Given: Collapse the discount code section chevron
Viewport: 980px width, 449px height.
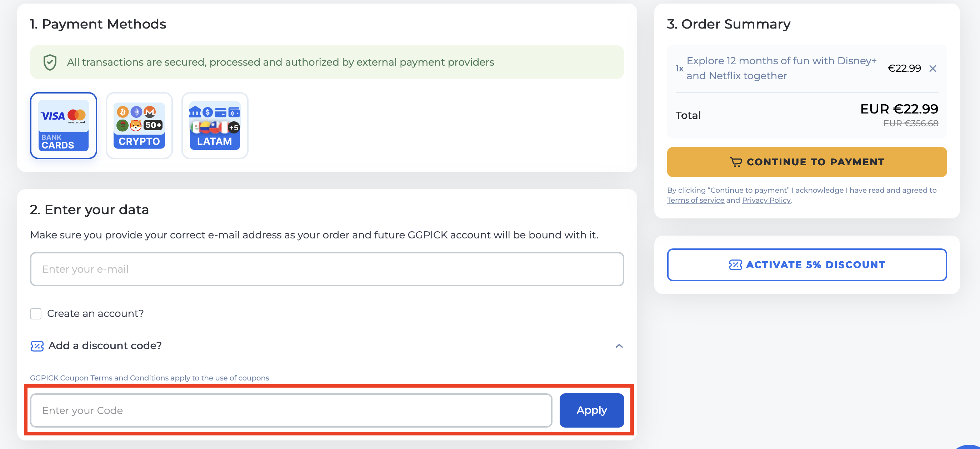Looking at the screenshot, I should click(x=619, y=346).
